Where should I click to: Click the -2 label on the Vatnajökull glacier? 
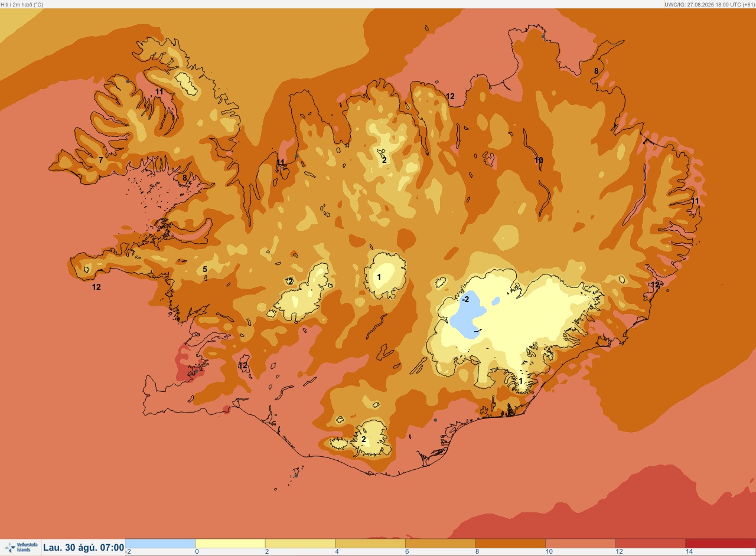pyautogui.click(x=465, y=300)
